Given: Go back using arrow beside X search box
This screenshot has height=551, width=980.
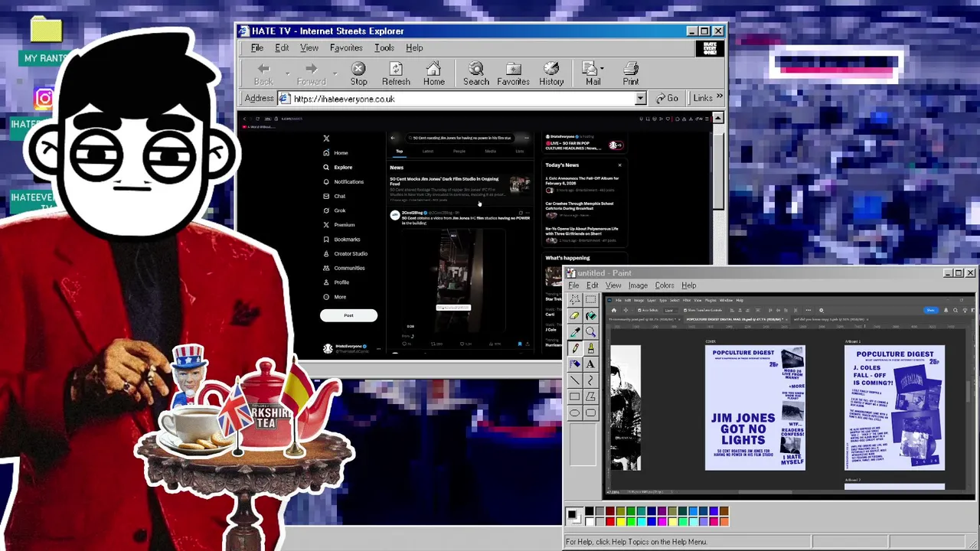Looking at the screenshot, I should point(393,138).
